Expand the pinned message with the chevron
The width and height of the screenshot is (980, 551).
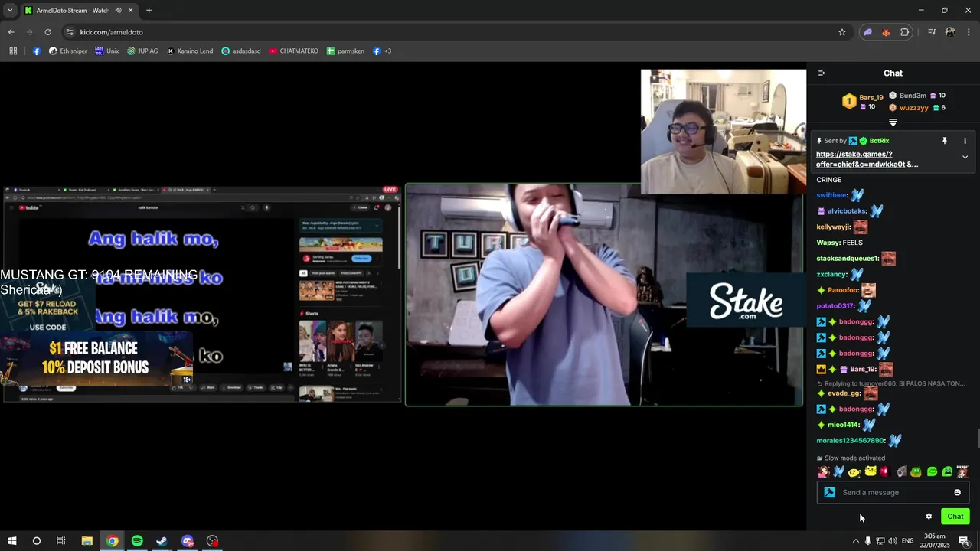pos(965,157)
